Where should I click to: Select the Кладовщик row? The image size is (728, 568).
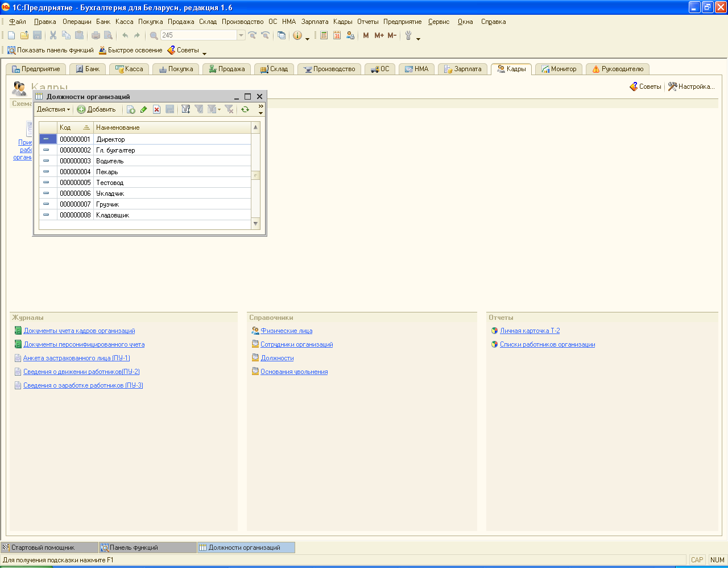click(145, 215)
